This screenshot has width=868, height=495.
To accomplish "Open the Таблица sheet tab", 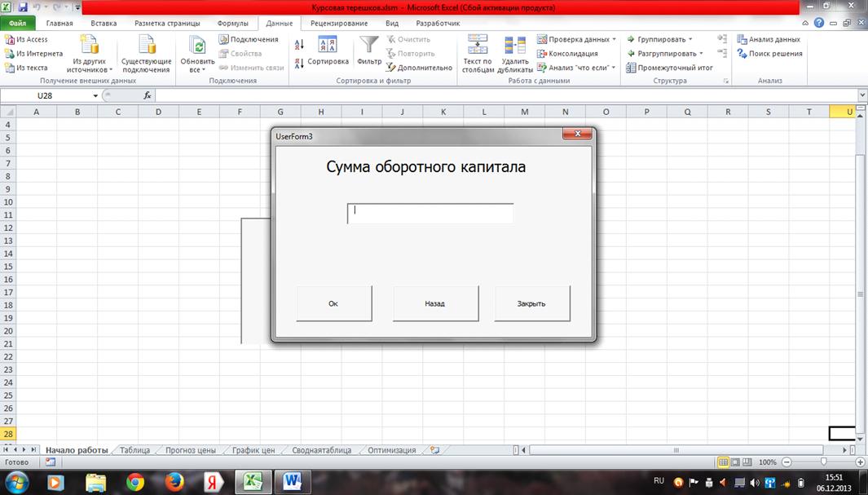I will [134, 450].
